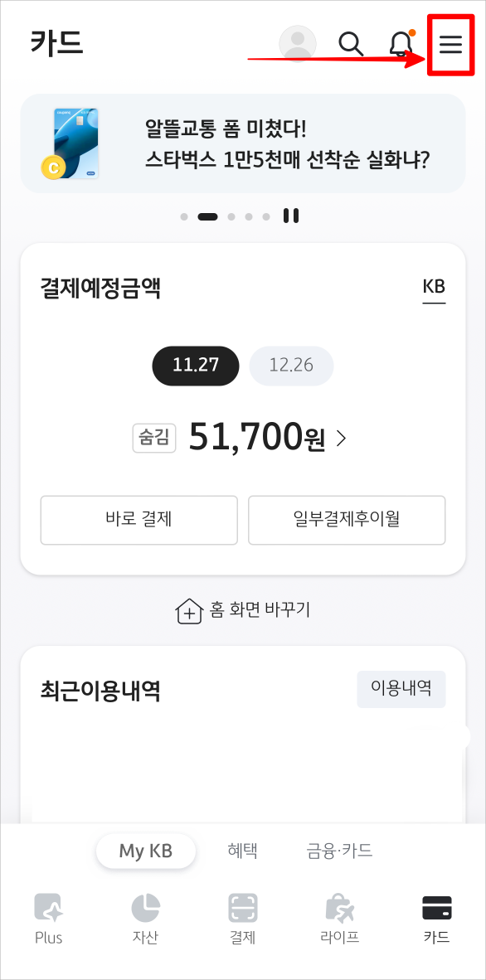Switch to the 12.26 payment date
The image size is (486, 980).
coord(291,365)
